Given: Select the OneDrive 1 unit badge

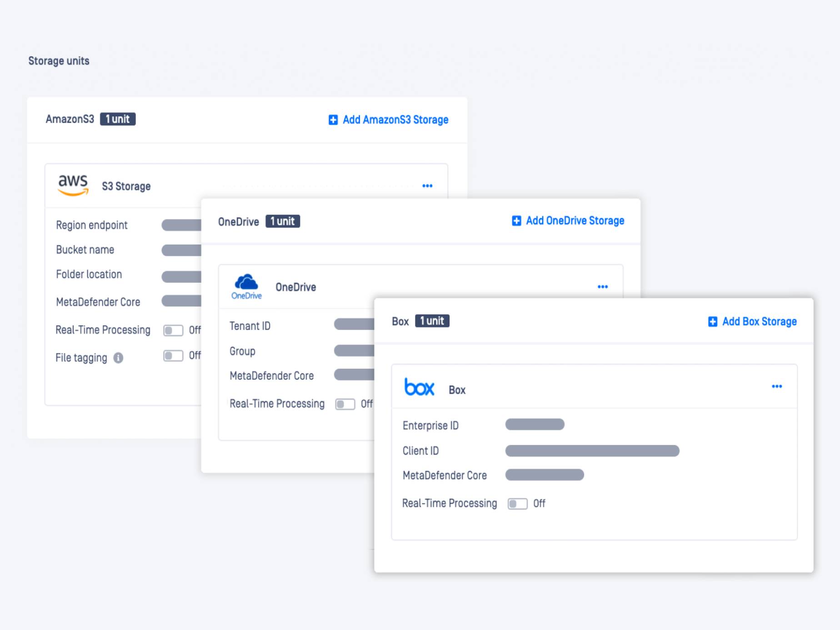Looking at the screenshot, I should click(282, 221).
